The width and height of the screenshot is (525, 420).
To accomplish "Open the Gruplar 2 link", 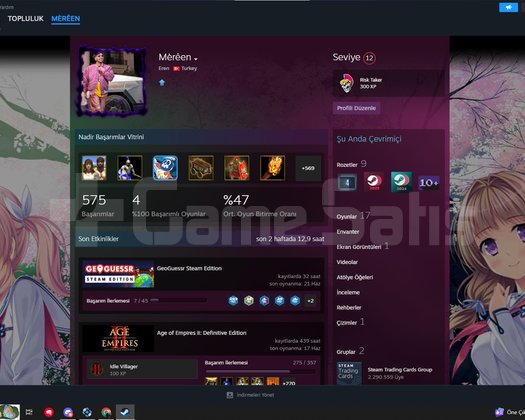I will coord(350,351).
